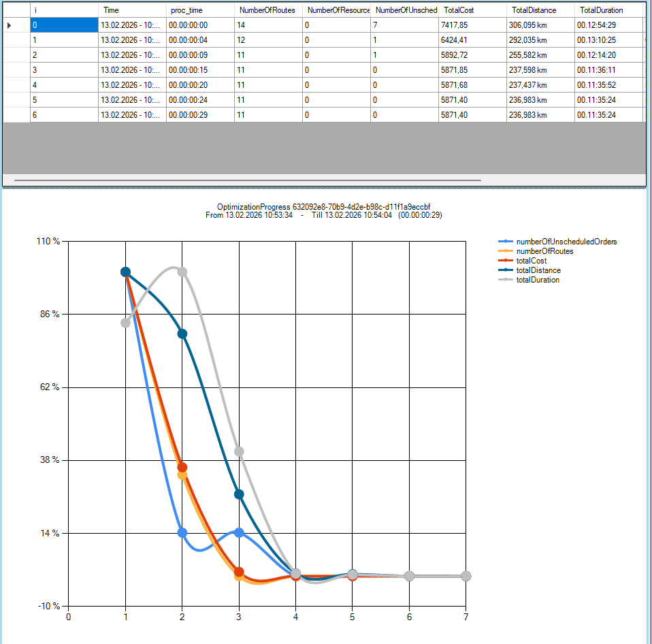Click the TotalDuration cell showing 00.12:14:20
Screen dimensions: 652x644
click(608, 55)
